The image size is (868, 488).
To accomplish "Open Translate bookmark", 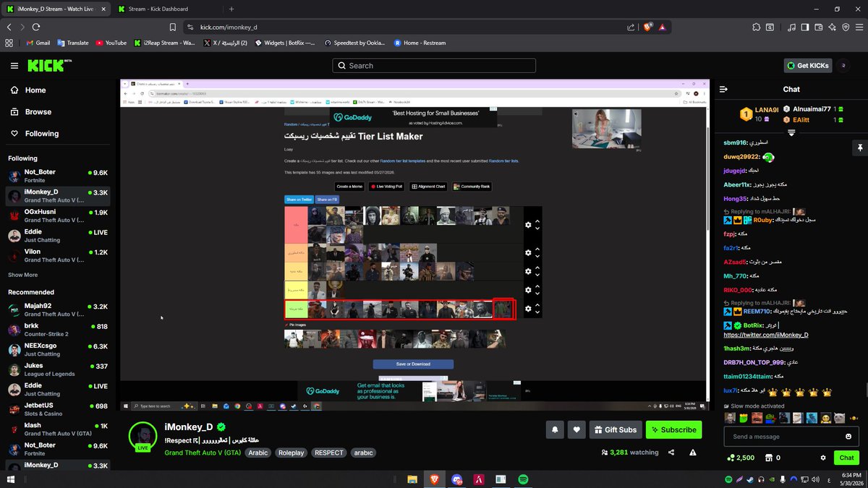I will tap(73, 43).
